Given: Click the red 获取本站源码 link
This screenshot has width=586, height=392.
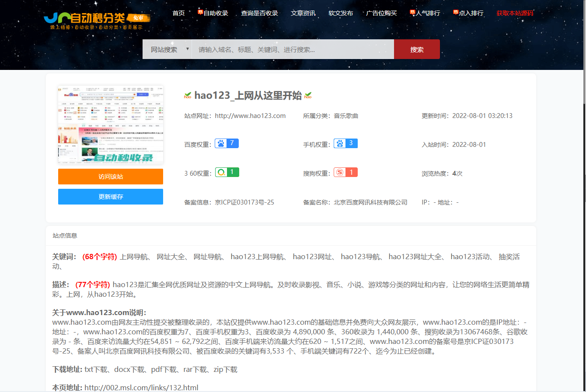Looking at the screenshot, I should tap(515, 13).
